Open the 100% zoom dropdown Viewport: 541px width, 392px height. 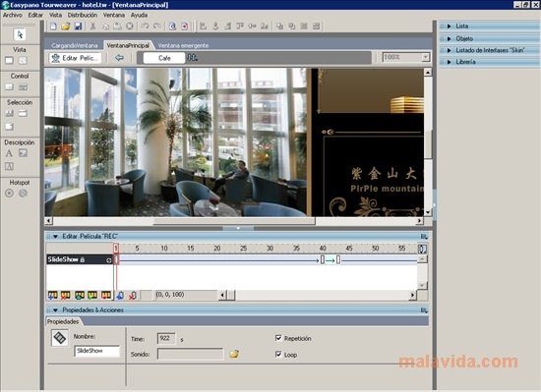[426, 57]
